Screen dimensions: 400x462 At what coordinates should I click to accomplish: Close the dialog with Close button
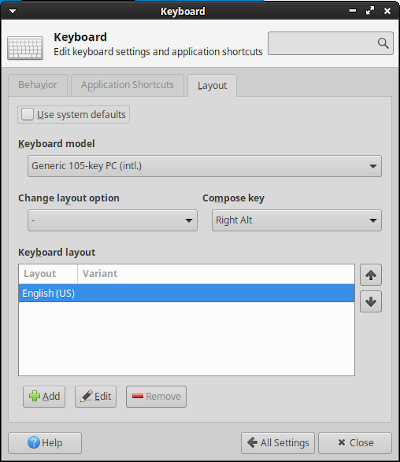click(355, 443)
